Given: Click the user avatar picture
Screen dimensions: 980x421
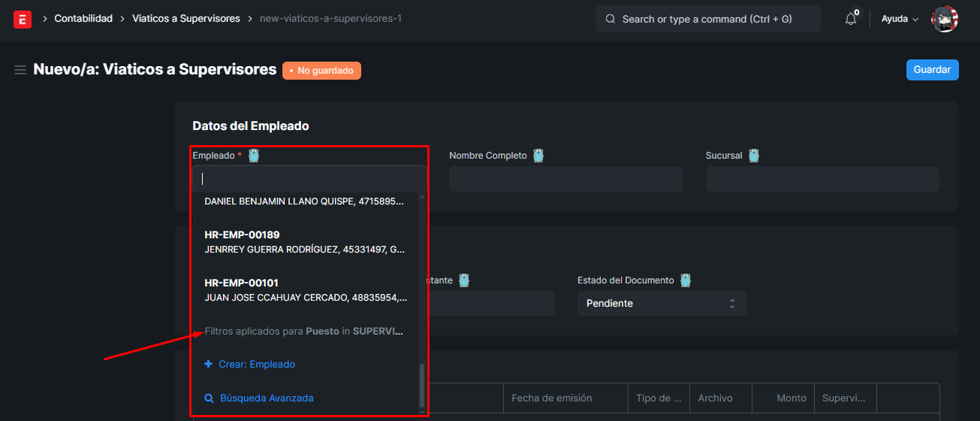Looking at the screenshot, I should 944,19.
